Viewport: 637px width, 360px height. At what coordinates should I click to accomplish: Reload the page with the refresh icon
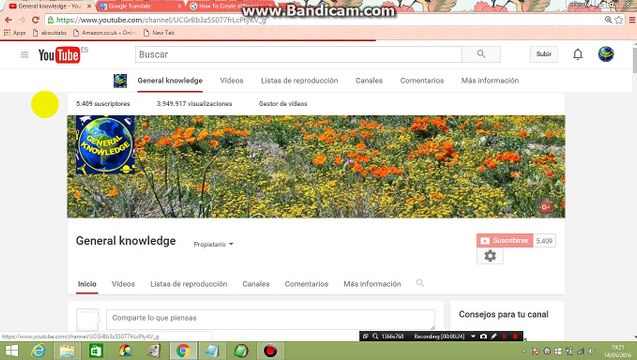pyautogui.click(x=35, y=20)
